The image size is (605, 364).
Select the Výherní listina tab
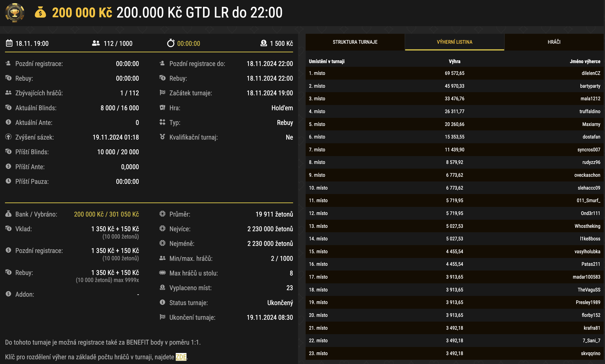(x=454, y=42)
